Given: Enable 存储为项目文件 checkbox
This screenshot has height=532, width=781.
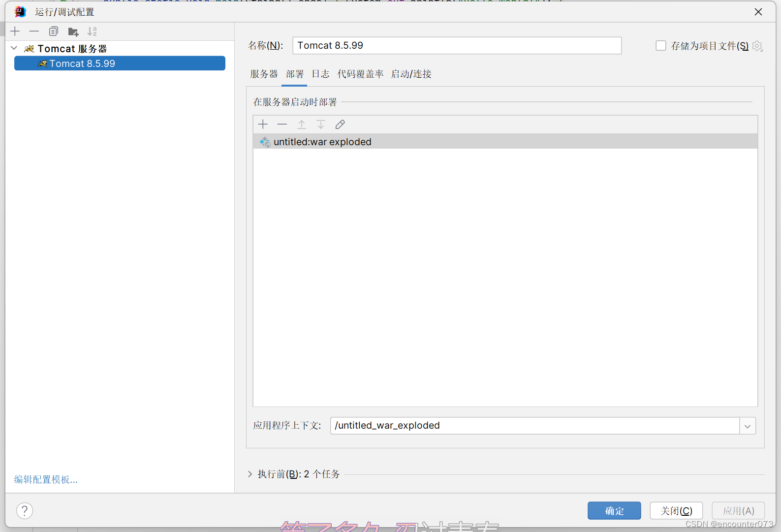Looking at the screenshot, I should (661, 46).
